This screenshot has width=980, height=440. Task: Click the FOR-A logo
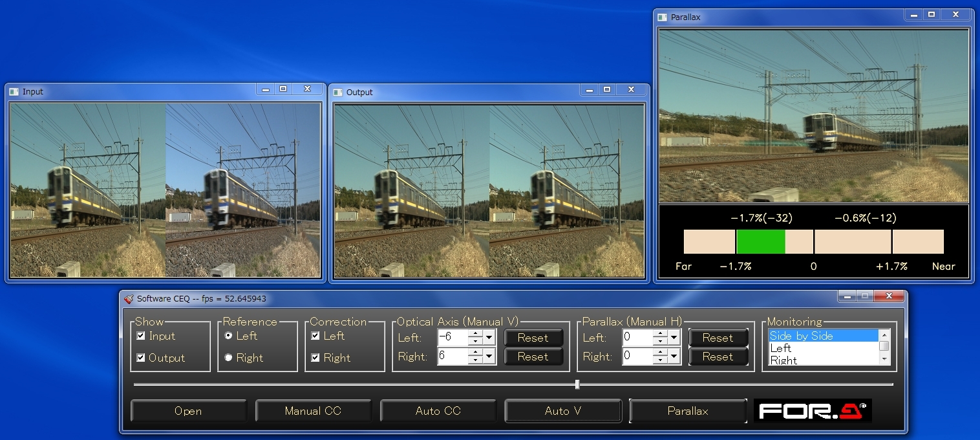pyautogui.click(x=813, y=411)
